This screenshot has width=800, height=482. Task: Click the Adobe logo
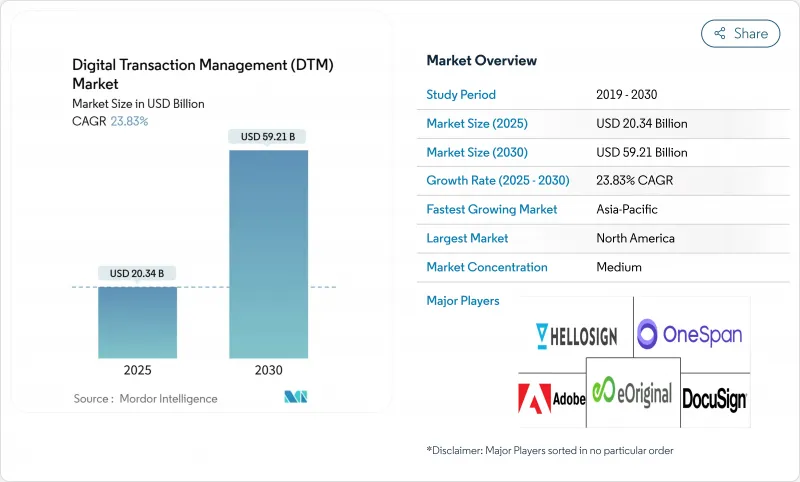click(x=550, y=398)
